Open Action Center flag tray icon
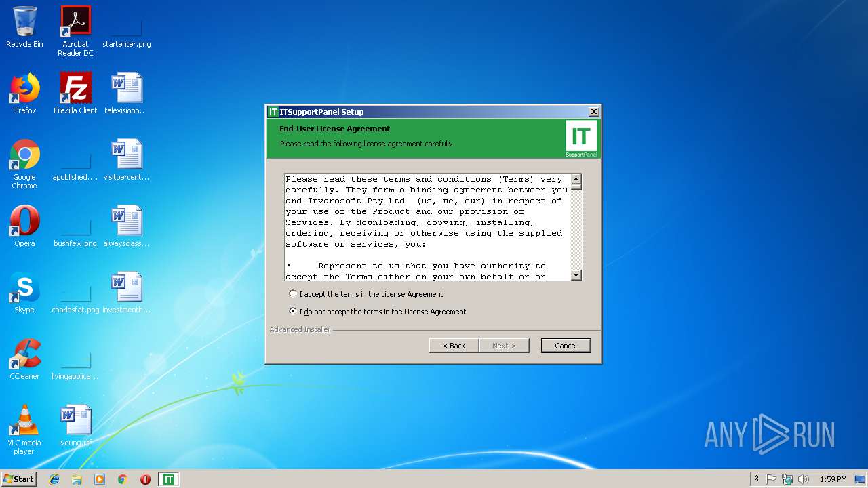 771,479
